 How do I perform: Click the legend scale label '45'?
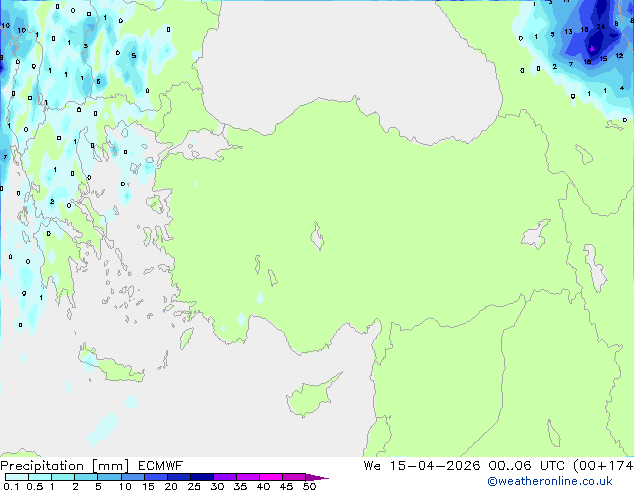pos(286,486)
